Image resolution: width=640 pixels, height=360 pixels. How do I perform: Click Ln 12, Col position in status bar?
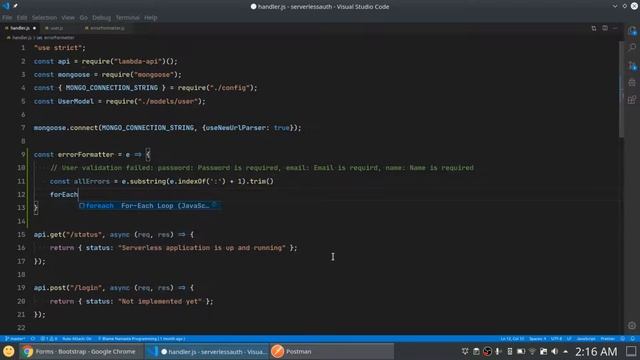tap(512, 339)
